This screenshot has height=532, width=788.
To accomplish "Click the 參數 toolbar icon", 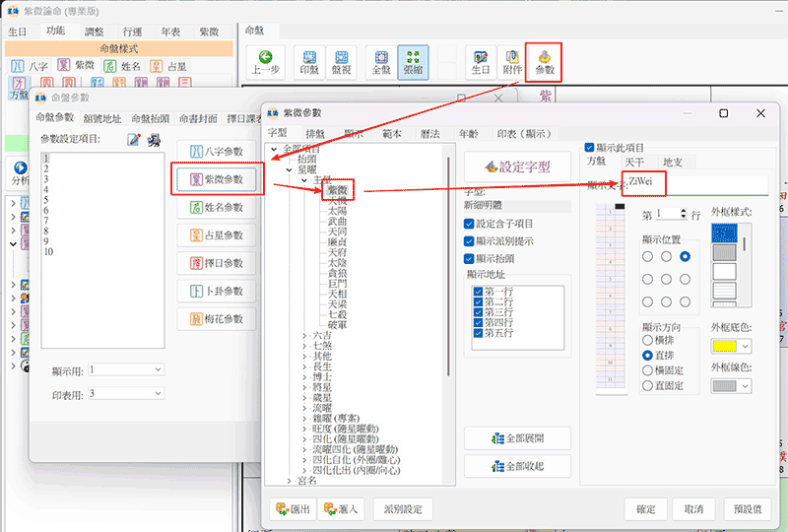I will [x=544, y=61].
